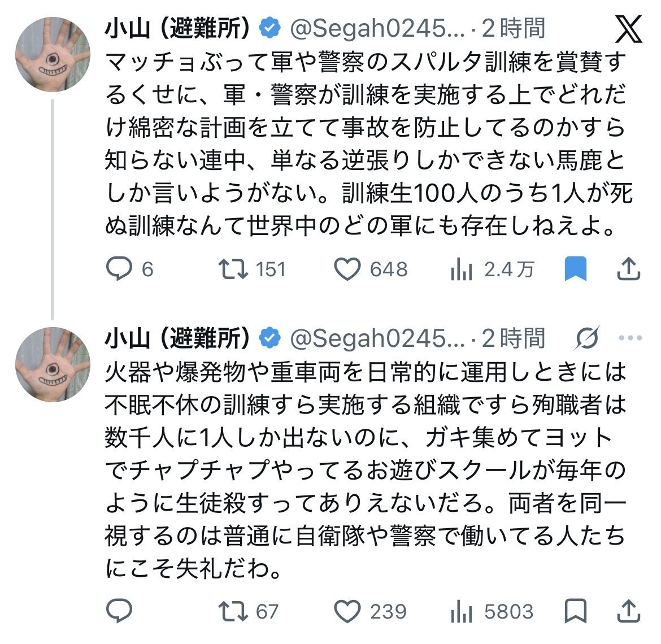Screen dimensions: 661x644
Task: Open Grok icon on second tweet
Action: coord(588,338)
